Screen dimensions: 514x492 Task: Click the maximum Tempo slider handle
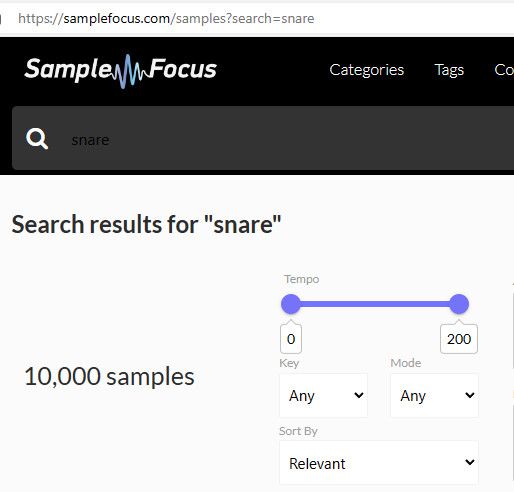(x=459, y=304)
